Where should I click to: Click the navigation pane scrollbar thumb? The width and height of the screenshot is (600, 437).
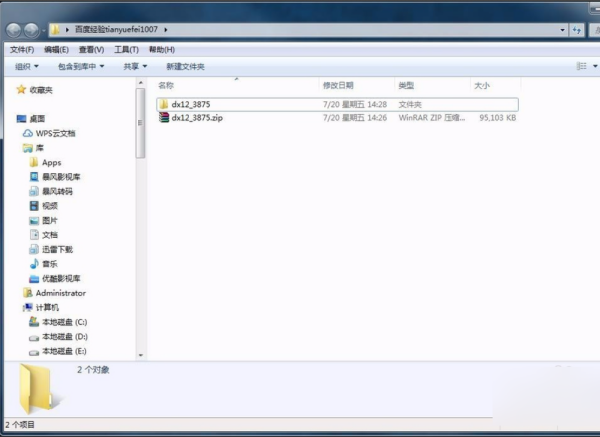(140, 123)
